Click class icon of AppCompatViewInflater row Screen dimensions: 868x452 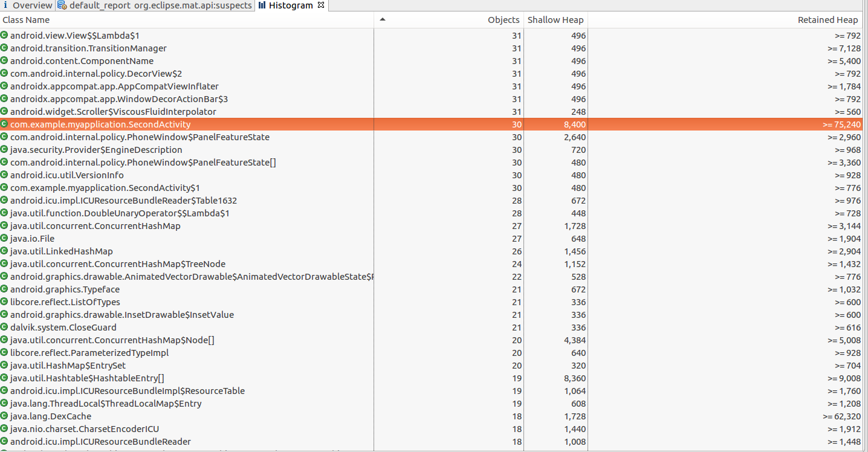point(4,86)
